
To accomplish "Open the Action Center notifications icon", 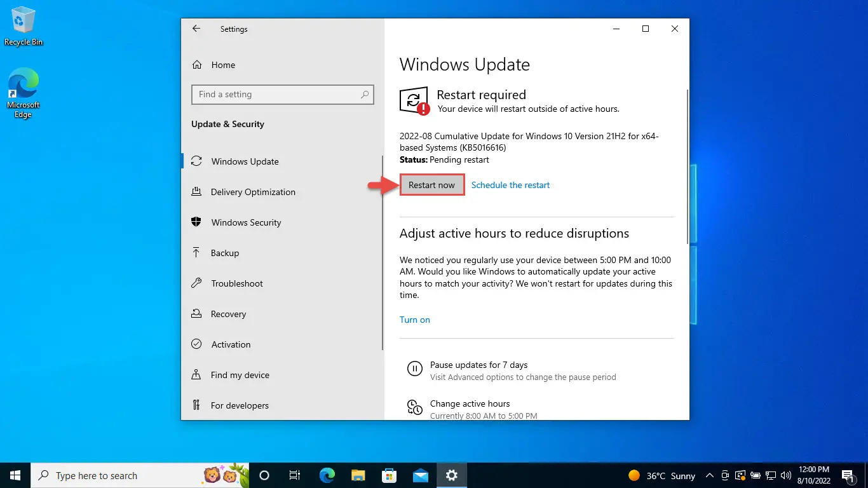I will [x=848, y=475].
